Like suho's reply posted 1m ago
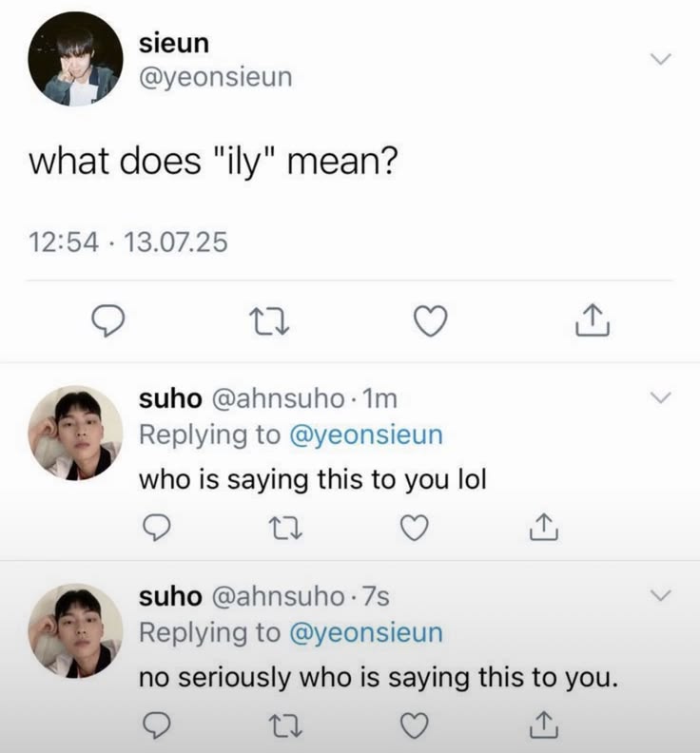Viewport: 700px width, 753px height. point(414,528)
